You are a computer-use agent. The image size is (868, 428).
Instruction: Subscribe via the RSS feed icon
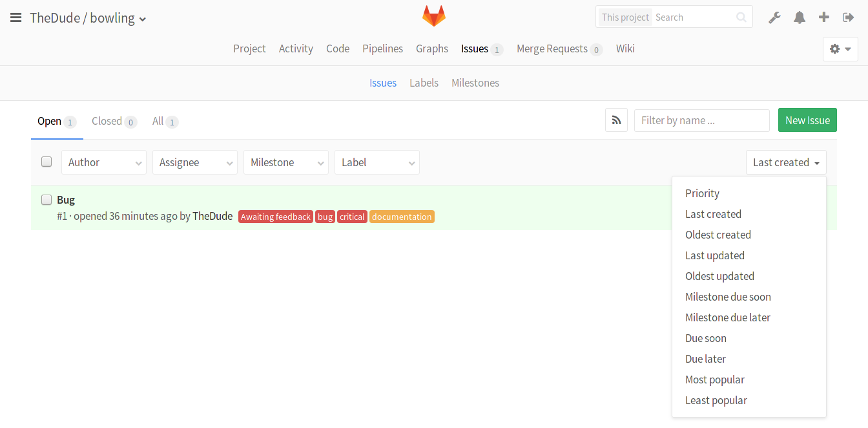click(x=616, y=120)
